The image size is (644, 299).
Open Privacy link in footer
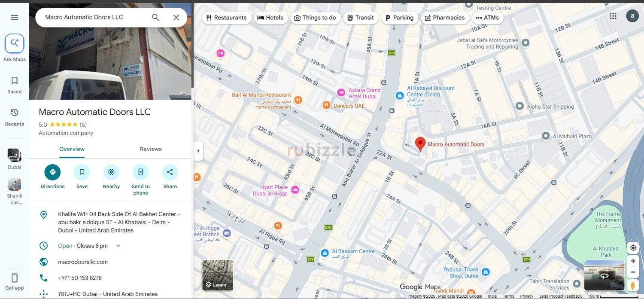pyautogui.click(x=526, y=296)
